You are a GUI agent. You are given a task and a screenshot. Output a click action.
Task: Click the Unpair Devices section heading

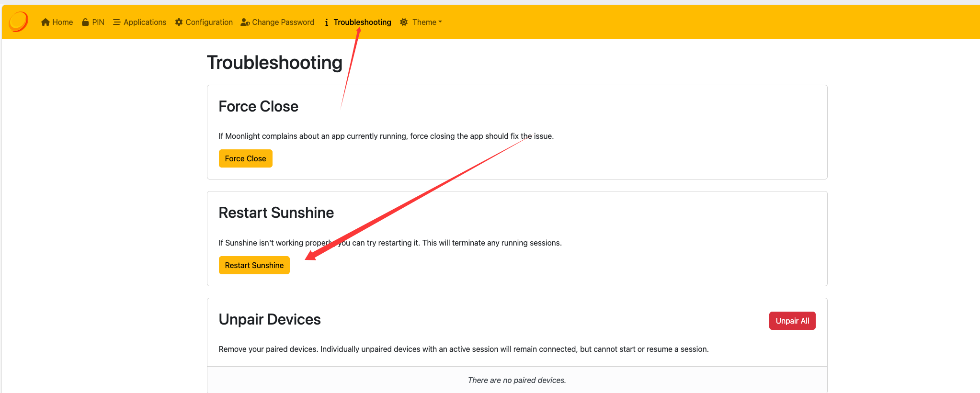tap(270, 319)
